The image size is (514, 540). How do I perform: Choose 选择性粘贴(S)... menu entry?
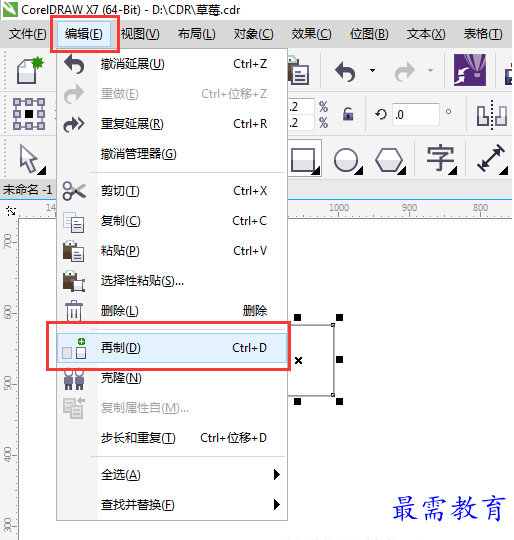(172, 281)
